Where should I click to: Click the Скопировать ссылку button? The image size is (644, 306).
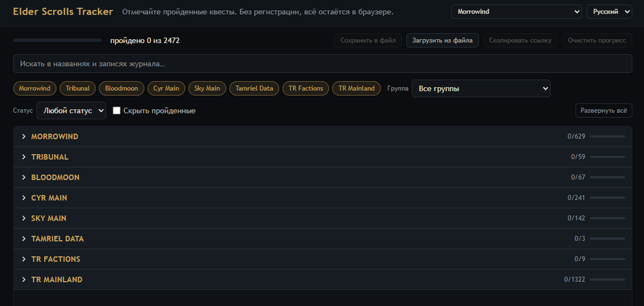tap(520, 41)
